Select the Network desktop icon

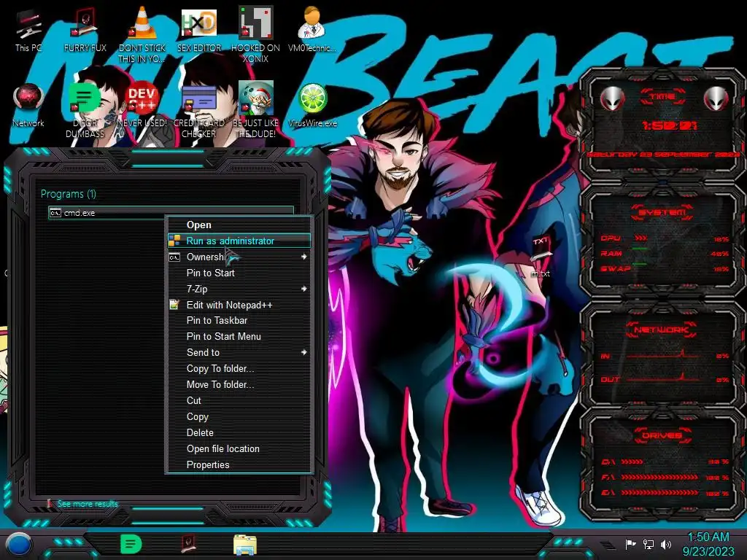point(28,105)
